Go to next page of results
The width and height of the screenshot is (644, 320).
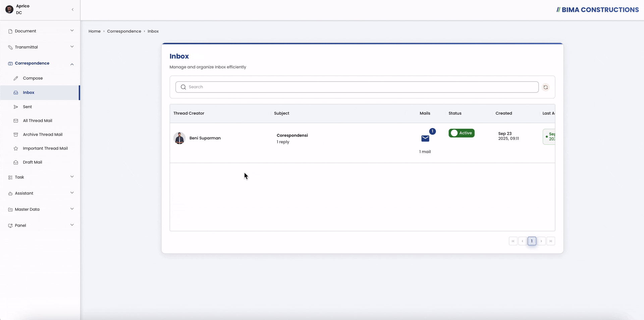tap(541, 241)
